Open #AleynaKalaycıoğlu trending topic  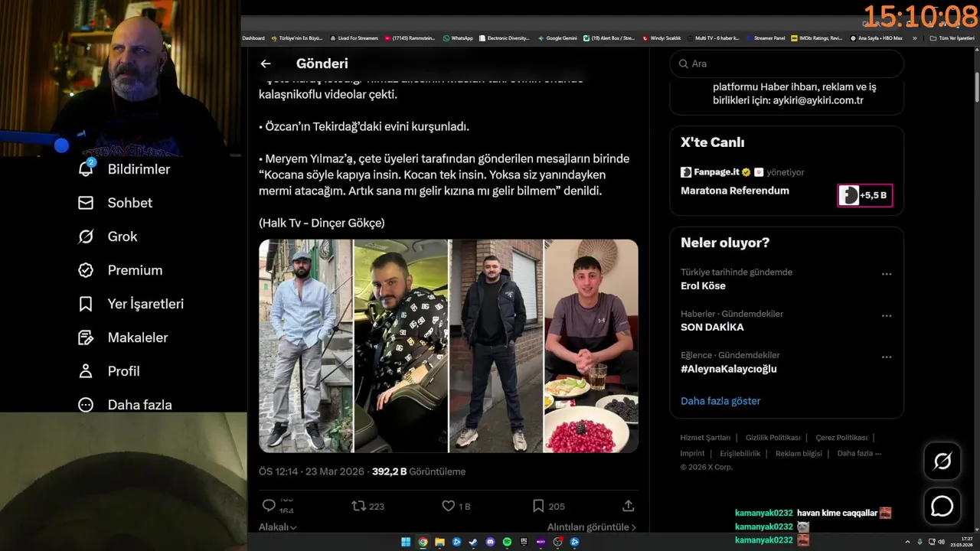[x=729, y=369]
